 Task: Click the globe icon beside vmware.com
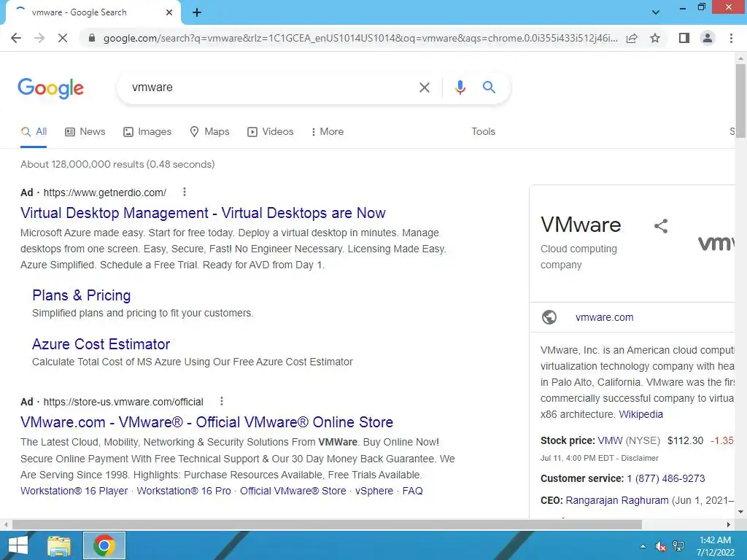pyautogui.click(x=549, y=317)
